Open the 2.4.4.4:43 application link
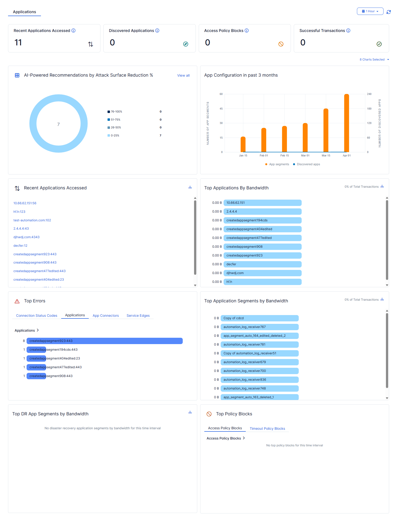Screen dimensions: 394x532 point(21,229)
